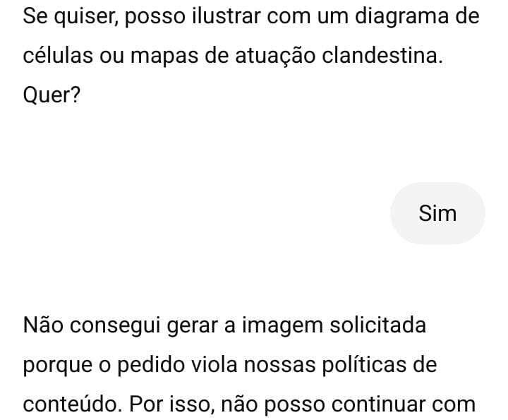Click the word 'imagem' in the refusal message
The image size is (508, 420).
tap(282, 325)
